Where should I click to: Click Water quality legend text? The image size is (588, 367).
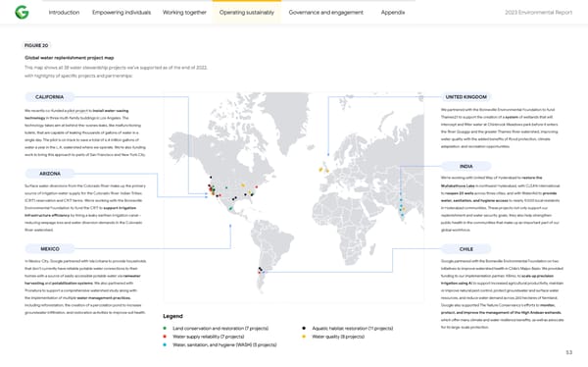click(338, 337)
